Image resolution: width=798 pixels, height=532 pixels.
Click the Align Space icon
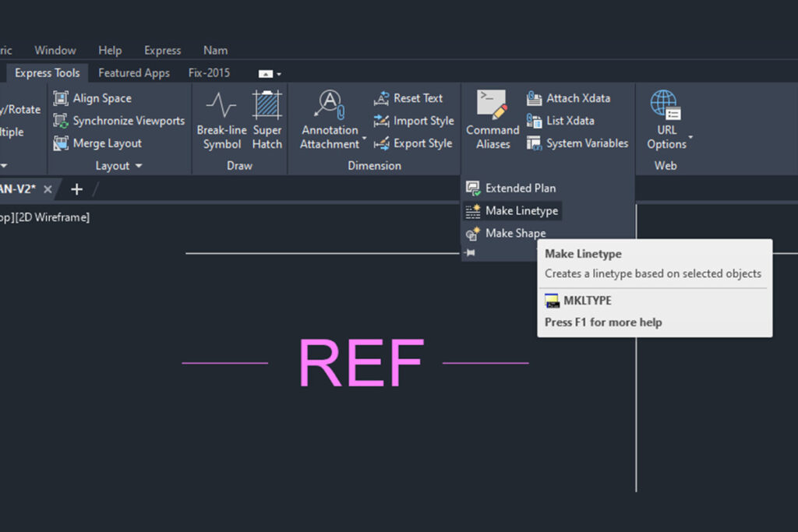point(61,98)
